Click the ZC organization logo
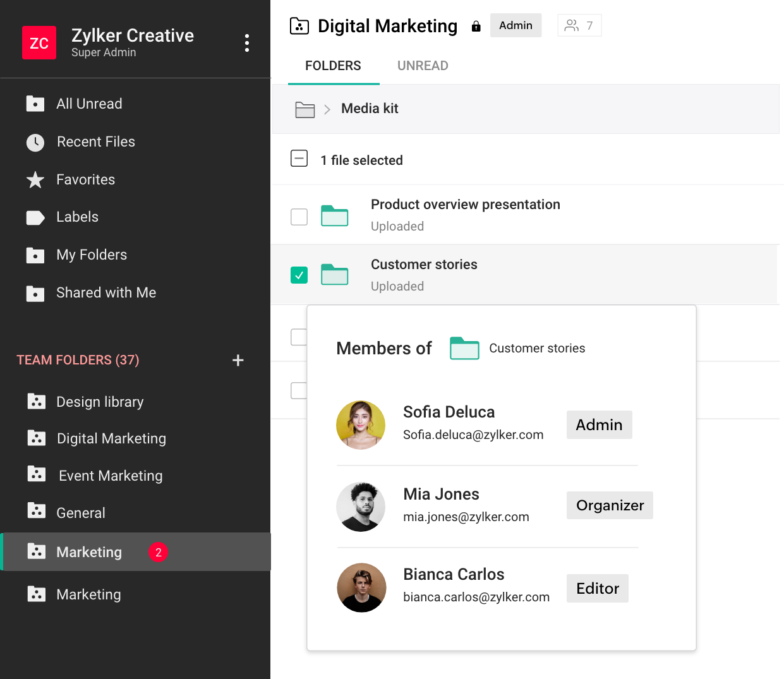Screen dimensions: 784x679 point(39,43)
